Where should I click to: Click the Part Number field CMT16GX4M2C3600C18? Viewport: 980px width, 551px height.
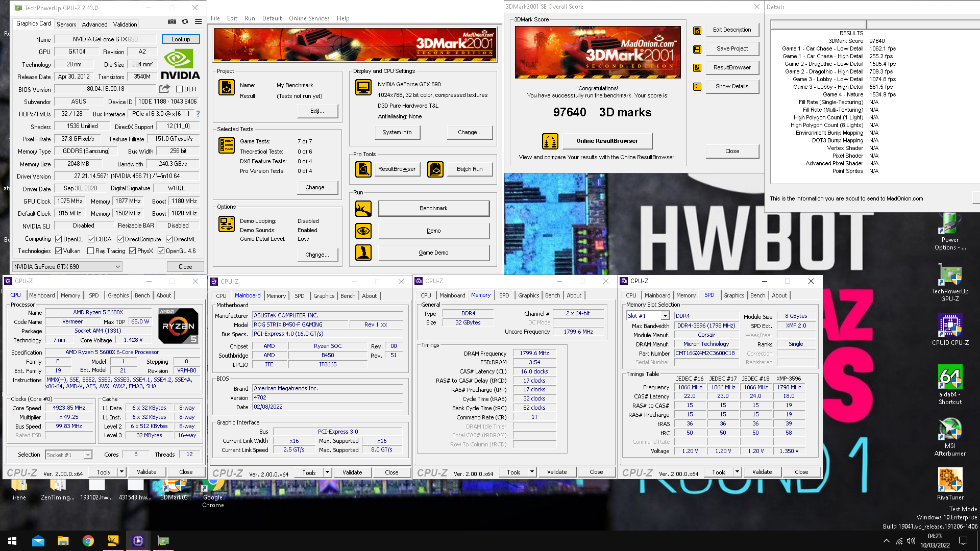tap(706, 353)
